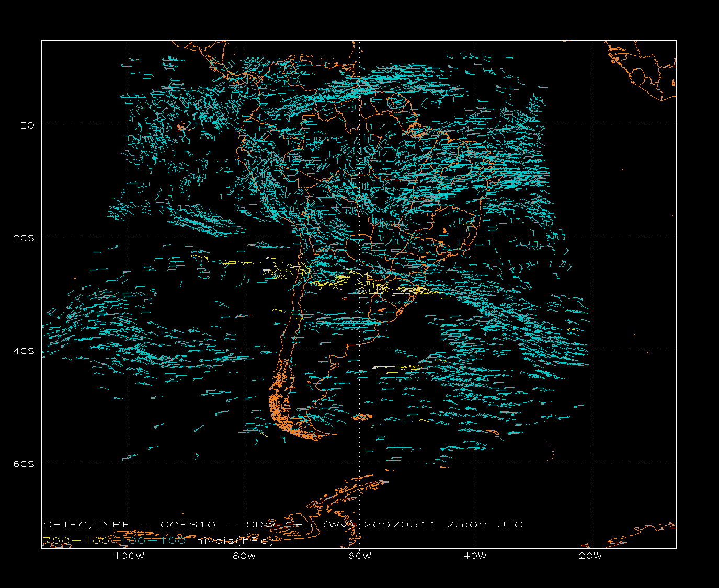
Task: Select the 40S latitude label
Action: coord(24,351)
